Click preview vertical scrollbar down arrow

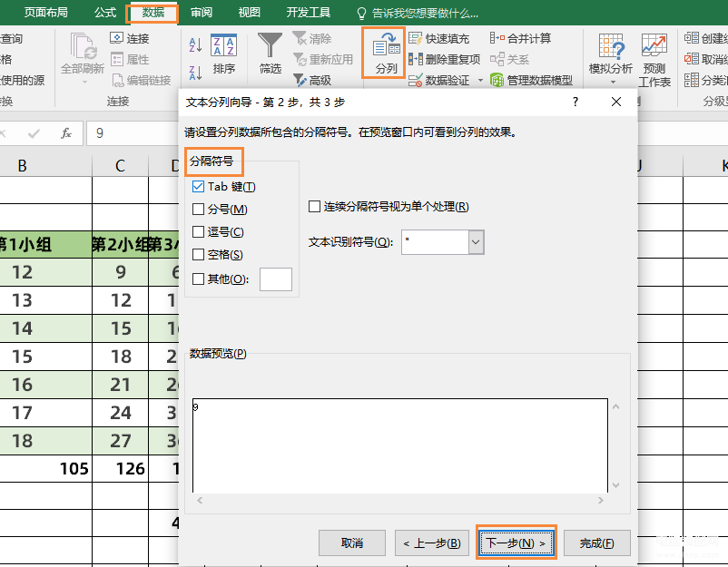[x=616, y=484]
